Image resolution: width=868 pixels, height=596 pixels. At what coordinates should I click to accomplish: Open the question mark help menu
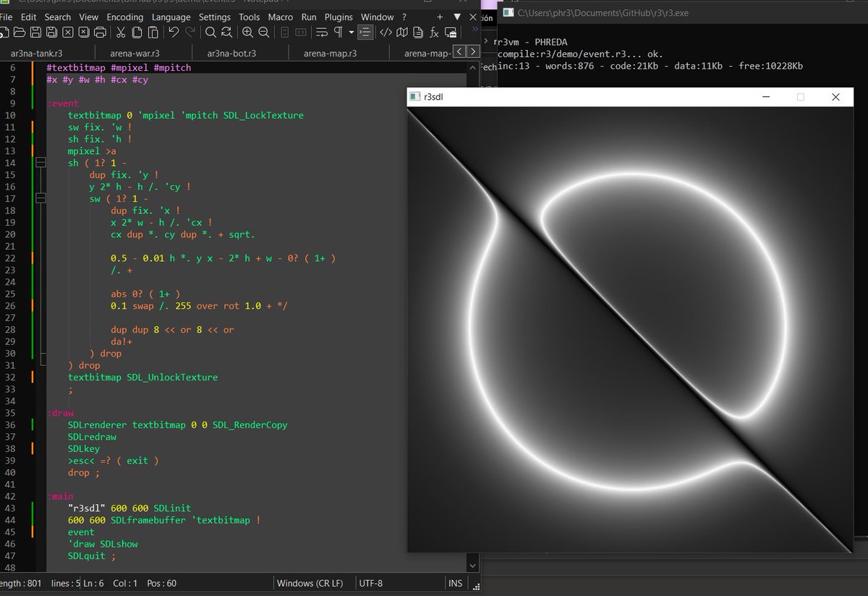404,17
